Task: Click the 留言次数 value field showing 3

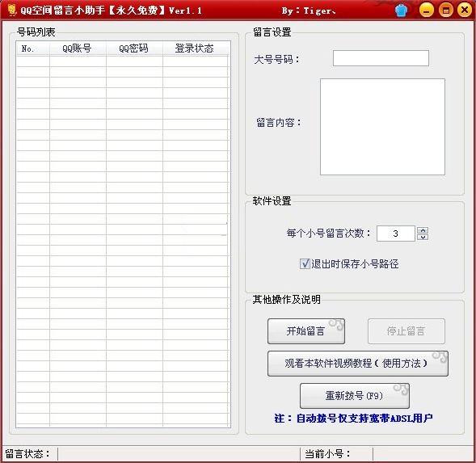Action: (395, 234)
